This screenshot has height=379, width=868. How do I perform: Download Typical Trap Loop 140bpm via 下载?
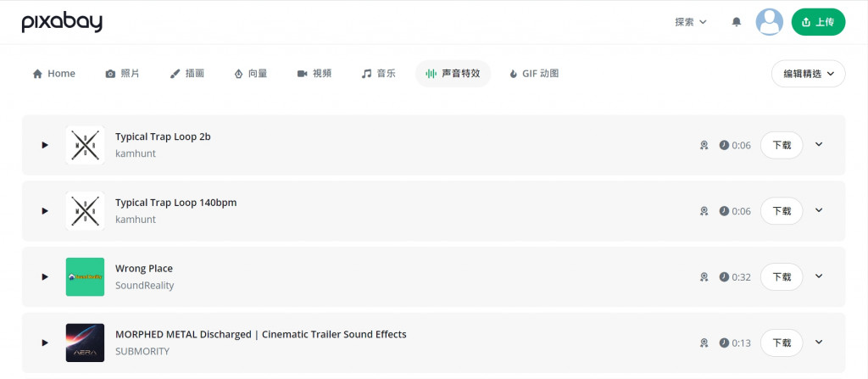pyautogui.click(x=782, y=211)
